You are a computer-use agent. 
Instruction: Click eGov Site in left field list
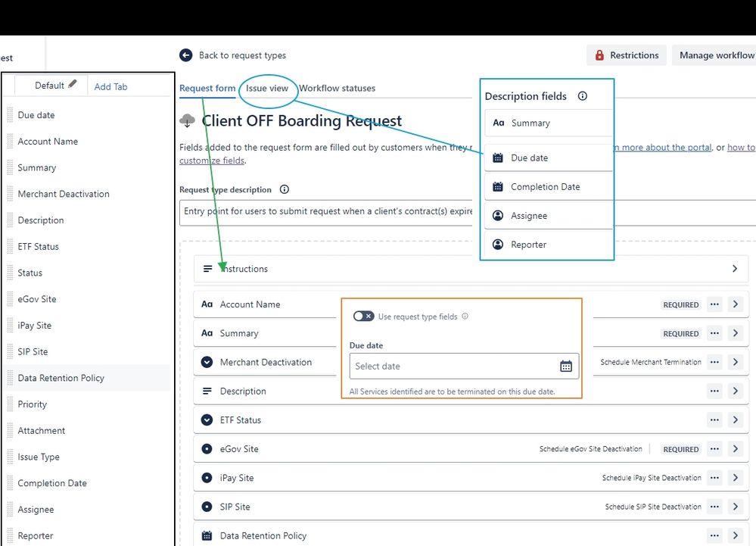coord(36,299)
